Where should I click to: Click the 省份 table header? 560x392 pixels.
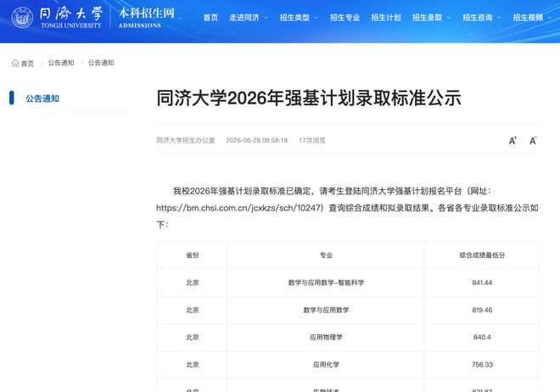[x=193, y=255]
